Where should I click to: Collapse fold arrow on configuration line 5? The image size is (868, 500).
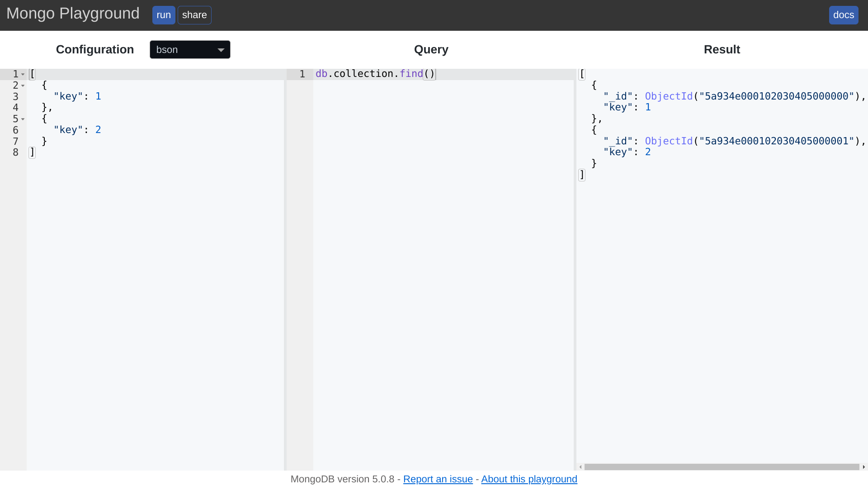pyautogui.click(x=23, y=119)
